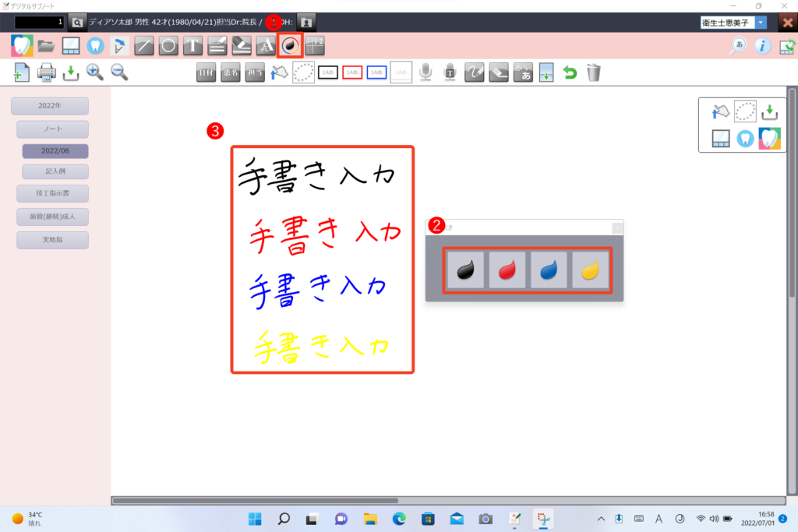Screen dimensions: 798x532
Task: Select the 記入例 page
Action: pyautogui.click(x=55, y=171)
